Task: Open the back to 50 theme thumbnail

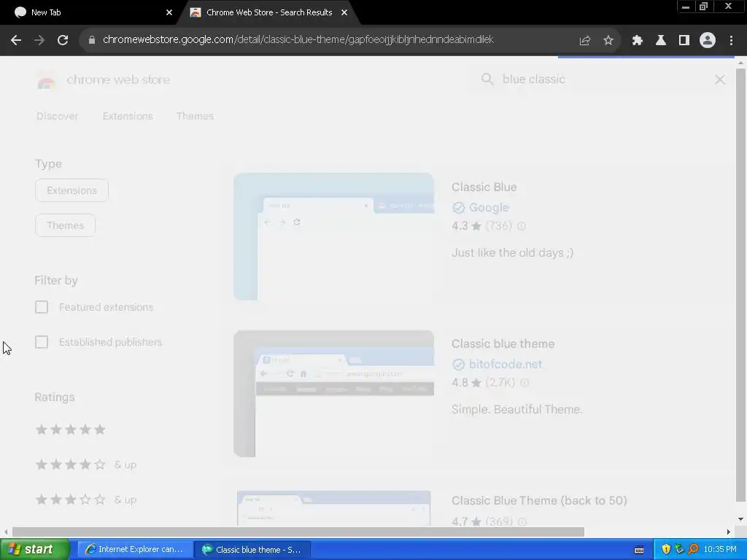Action: [333, 508]
